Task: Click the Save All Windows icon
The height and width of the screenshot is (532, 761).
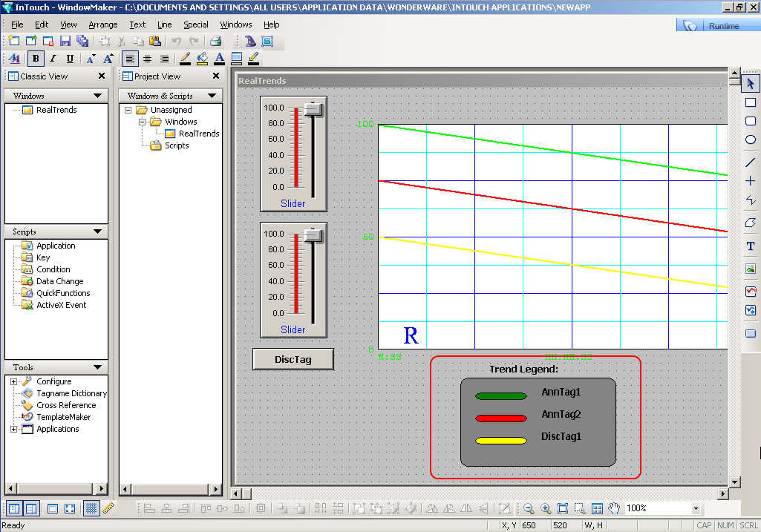Action: point(82,42)
